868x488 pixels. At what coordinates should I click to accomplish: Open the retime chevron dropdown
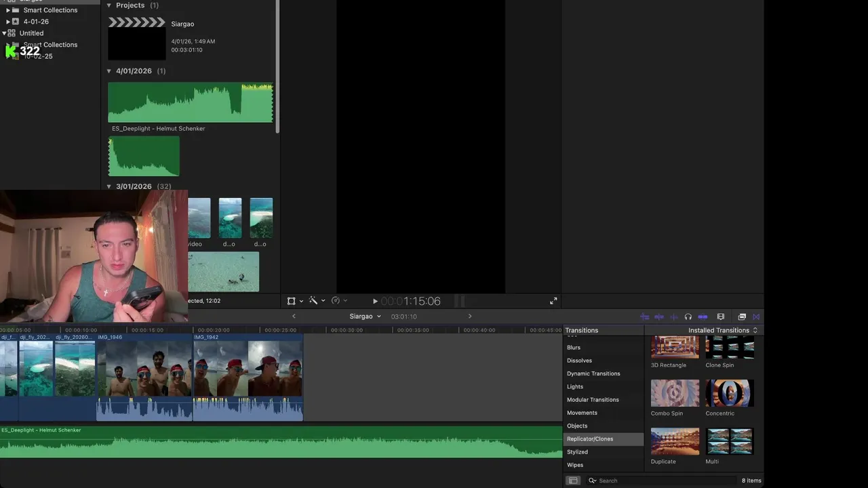point(344,301)
